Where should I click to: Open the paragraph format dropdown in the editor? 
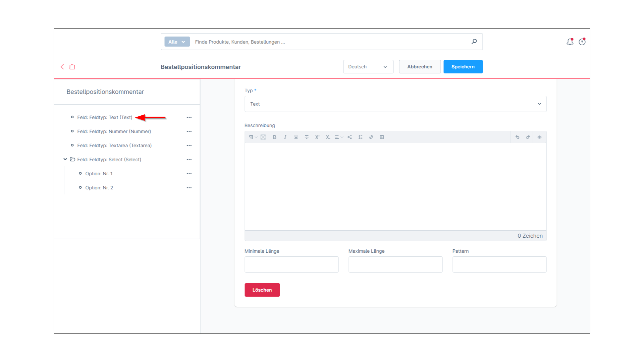coord(253,137)
